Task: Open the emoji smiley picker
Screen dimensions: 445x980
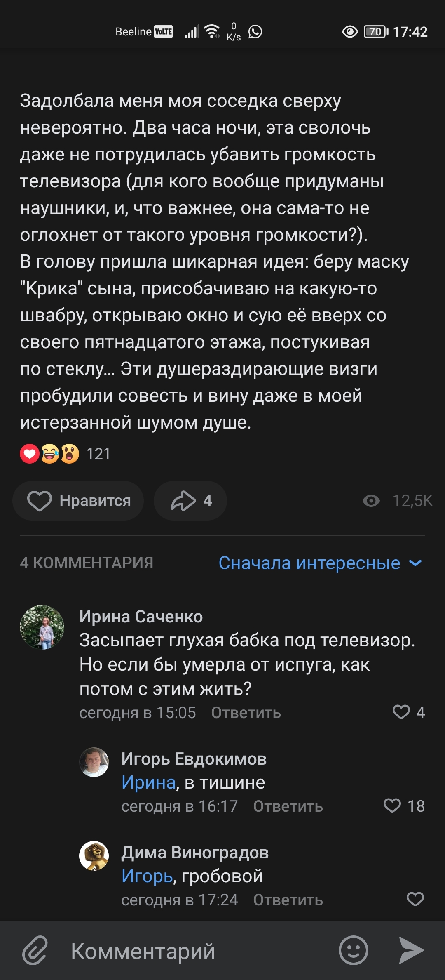Action: coord(353,951)
